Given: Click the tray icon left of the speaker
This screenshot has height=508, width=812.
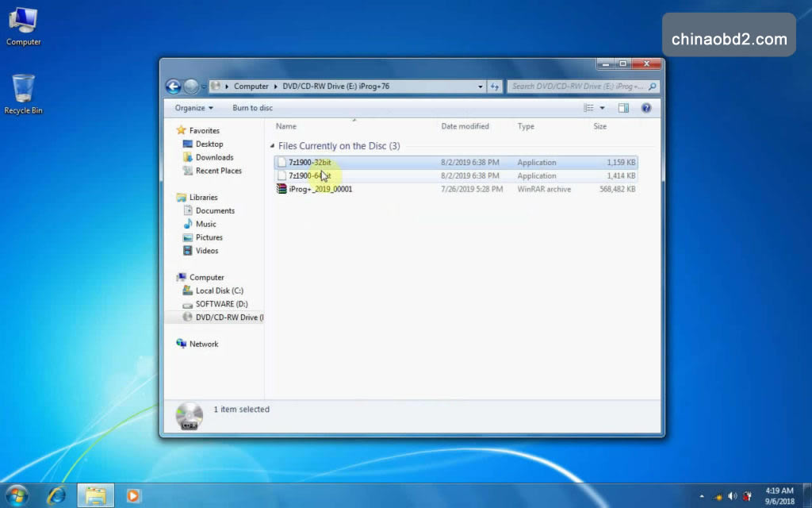Looking at the screenshot, I should (x=718, y=497).
